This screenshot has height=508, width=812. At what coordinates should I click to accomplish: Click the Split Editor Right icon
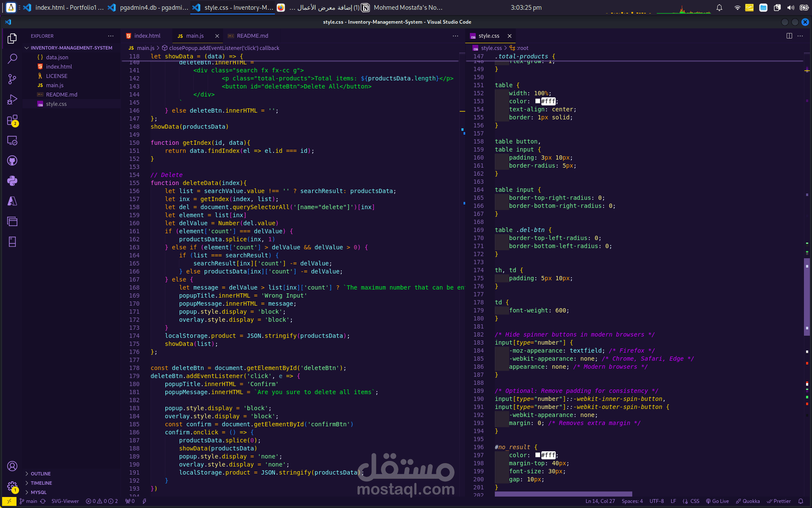[789, 36]
